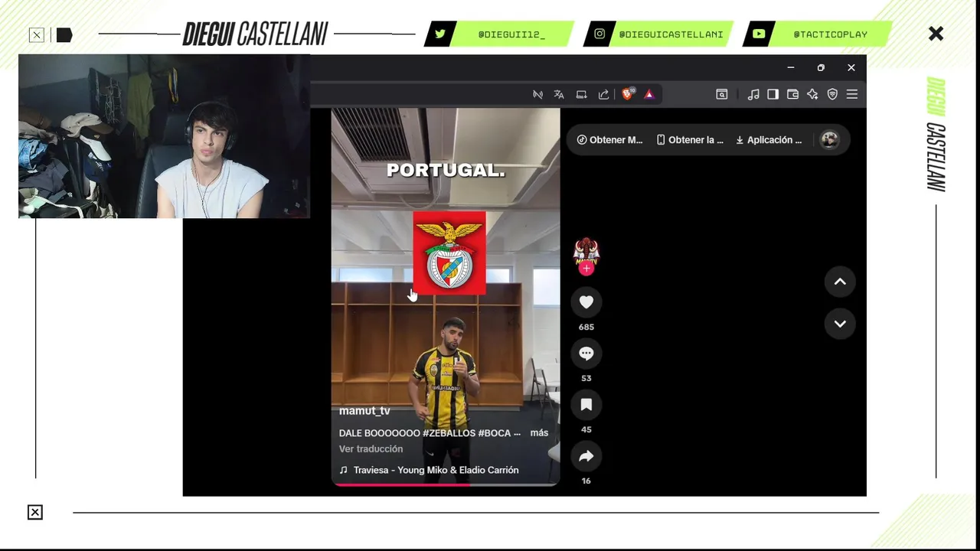This screenshot has width=980, height=551.
Task: Click the crossed-out N icon in address bar
Action: click(x=537, y=94)
